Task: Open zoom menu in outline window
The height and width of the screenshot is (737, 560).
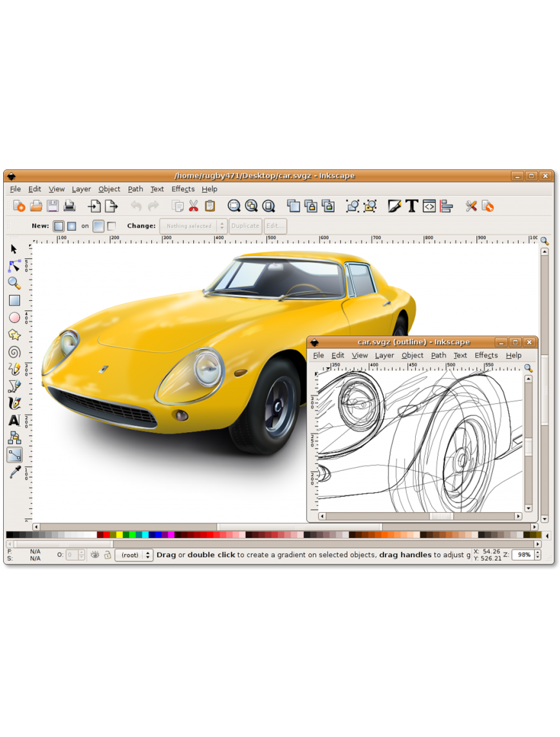Action: [x=528, y=368]
